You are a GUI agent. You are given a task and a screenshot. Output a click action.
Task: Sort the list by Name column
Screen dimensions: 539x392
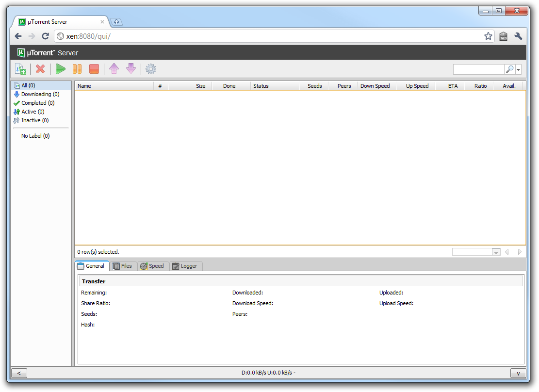pyautogui.click(x=114, y=86)
